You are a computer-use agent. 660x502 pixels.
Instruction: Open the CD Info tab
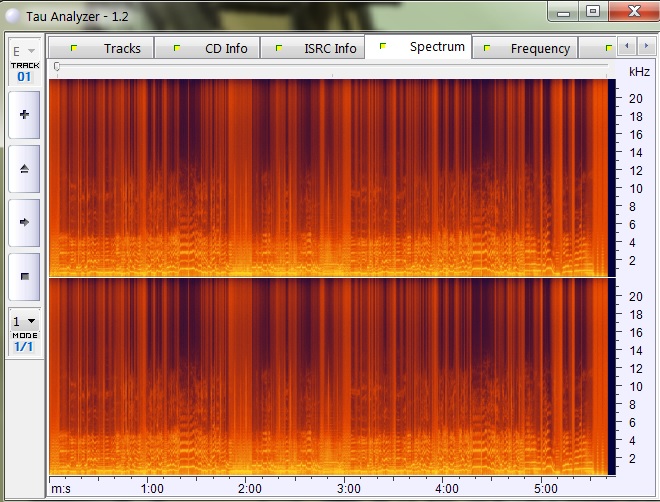coord(211,48)
